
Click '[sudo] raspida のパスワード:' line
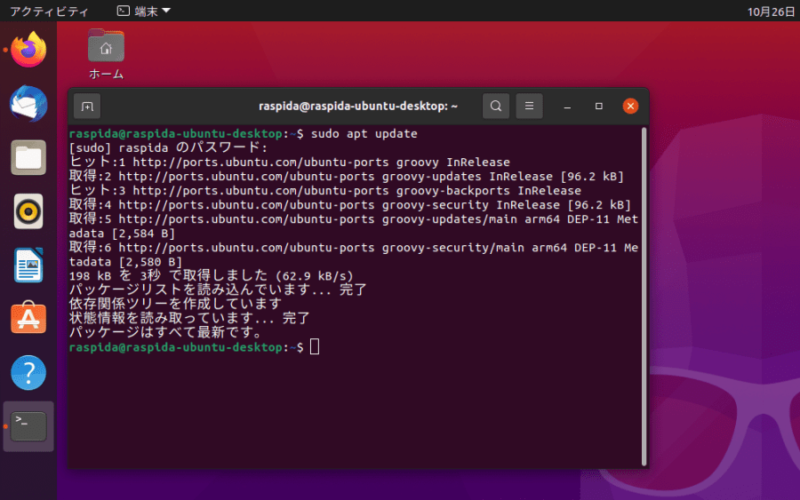(168, 148)
